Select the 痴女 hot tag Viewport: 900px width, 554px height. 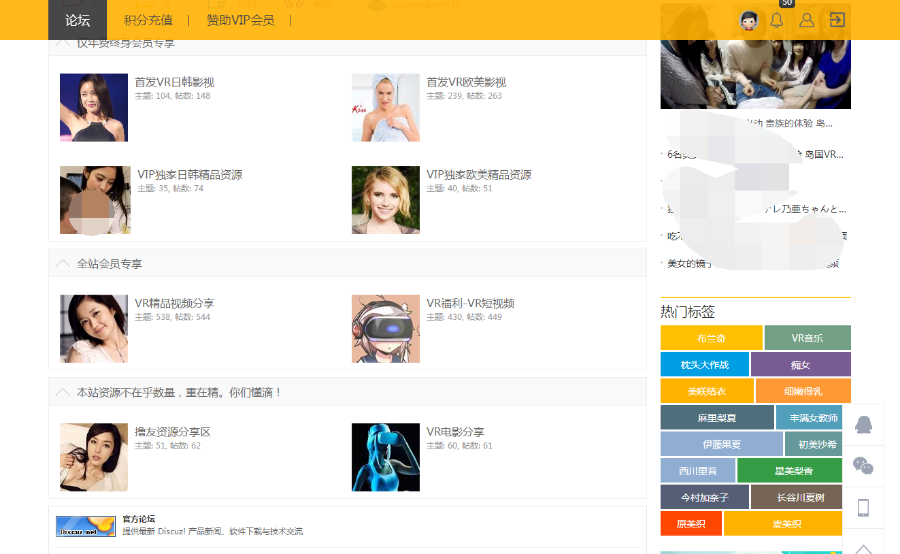pos(801,365)
